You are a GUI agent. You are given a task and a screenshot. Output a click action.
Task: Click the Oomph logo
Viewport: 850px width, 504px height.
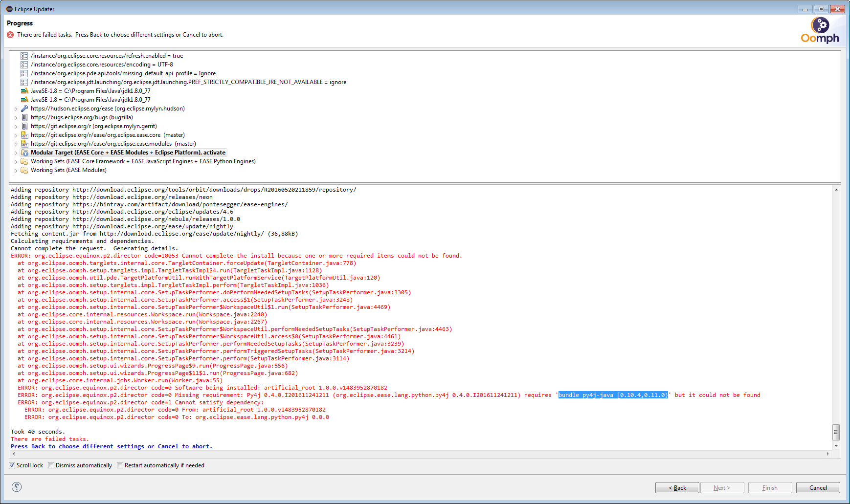coord(820,30)
